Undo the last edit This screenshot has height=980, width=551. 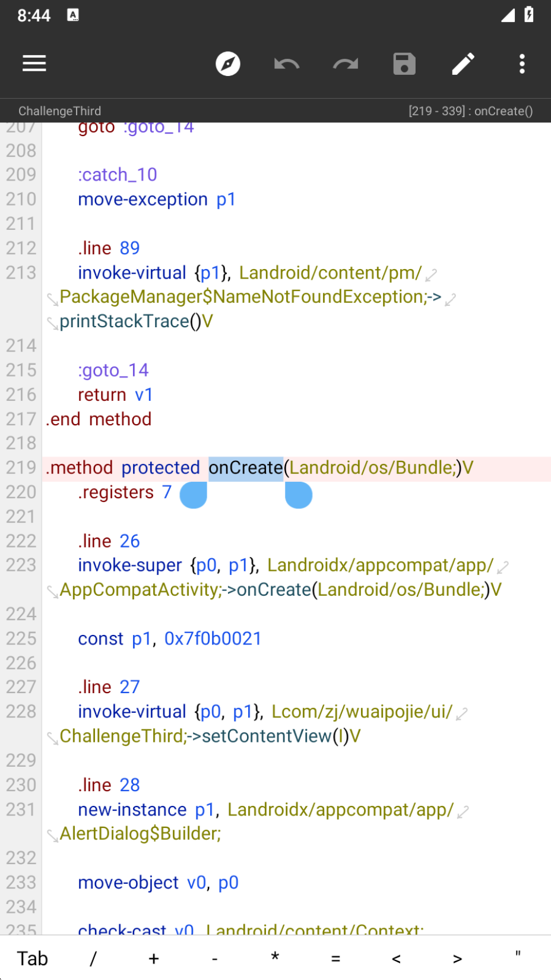pos(286,64)
